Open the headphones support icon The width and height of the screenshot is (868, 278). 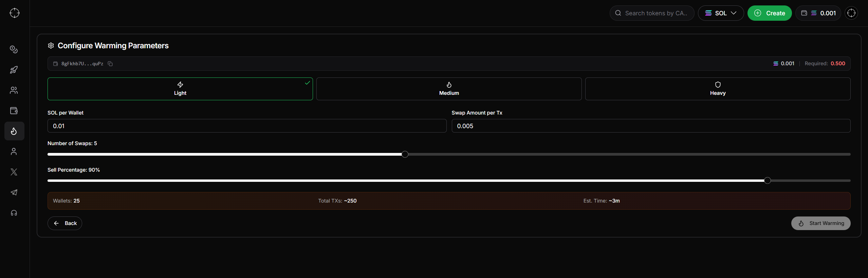click(14, 213)
